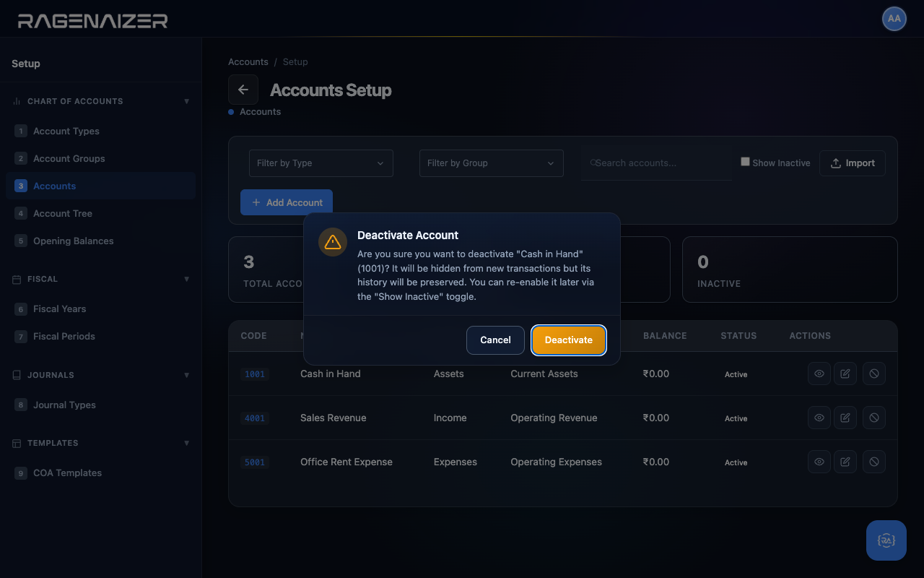View the Office Rent Expense account

[819, 462]
